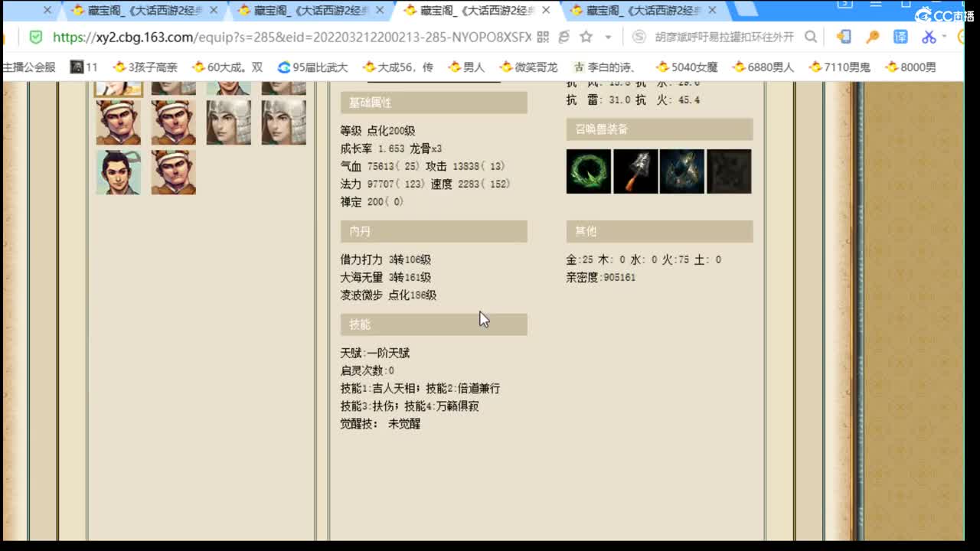The width and height of the screenshot is (980, 551).
Task: Click the QR code icon in address bar
Action: tap(543, 37)
